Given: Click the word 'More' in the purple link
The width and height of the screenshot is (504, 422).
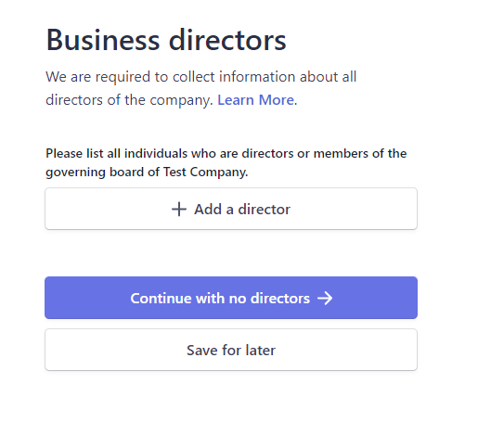Looking at the screenshot, I should [x=277, y=100].
